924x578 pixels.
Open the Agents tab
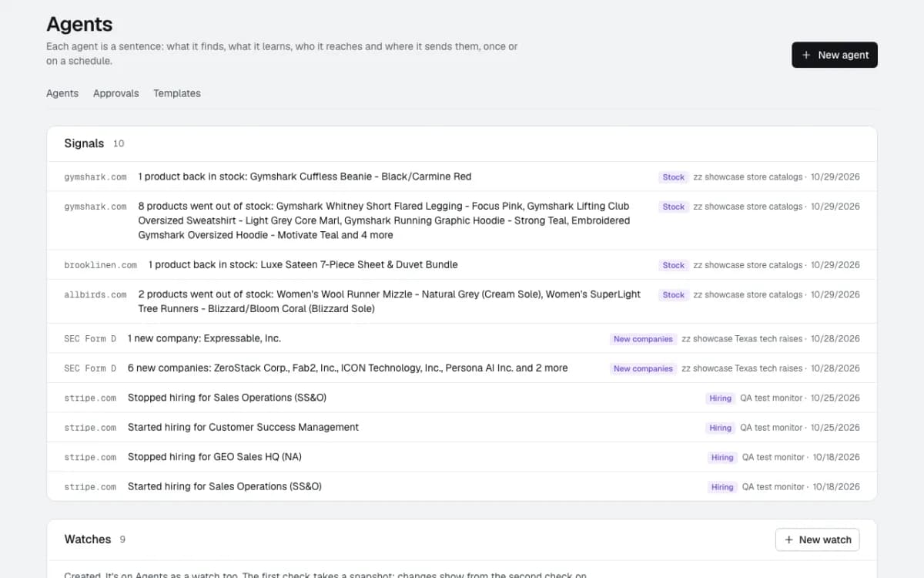pos(62,93)
